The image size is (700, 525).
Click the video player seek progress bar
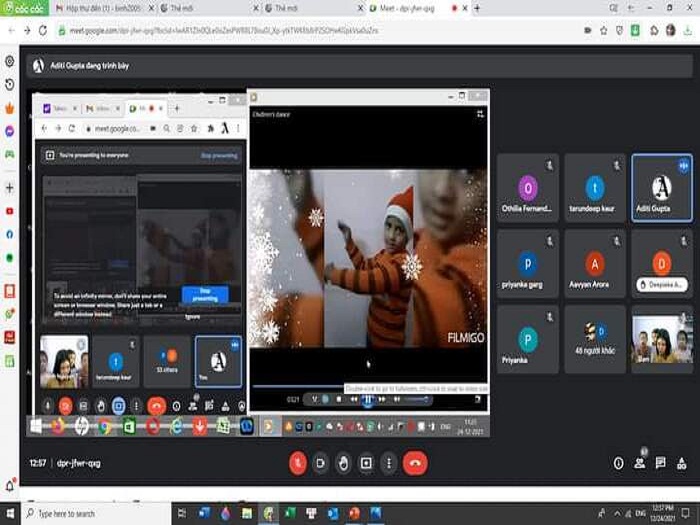298,386
